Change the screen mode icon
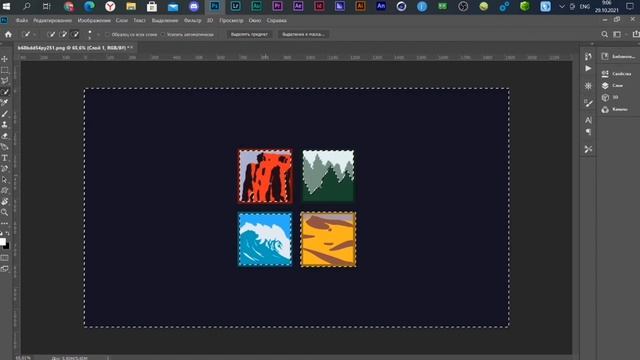 click(x=4, y=269)
